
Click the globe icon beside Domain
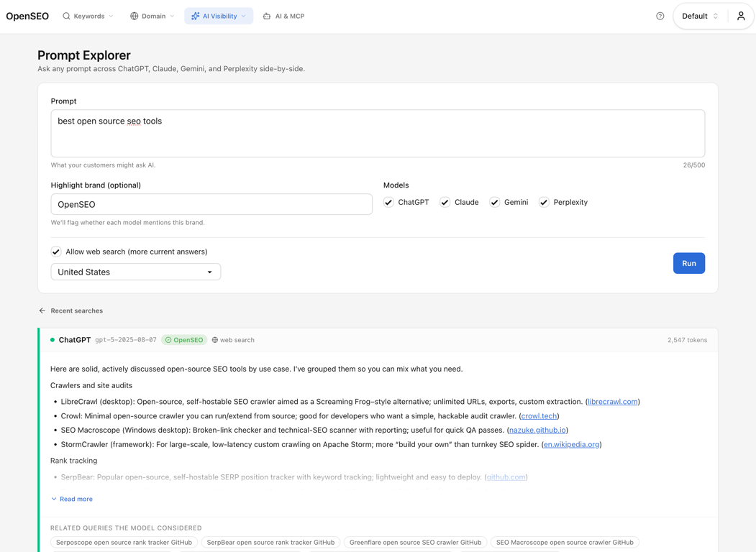[134, 16]
